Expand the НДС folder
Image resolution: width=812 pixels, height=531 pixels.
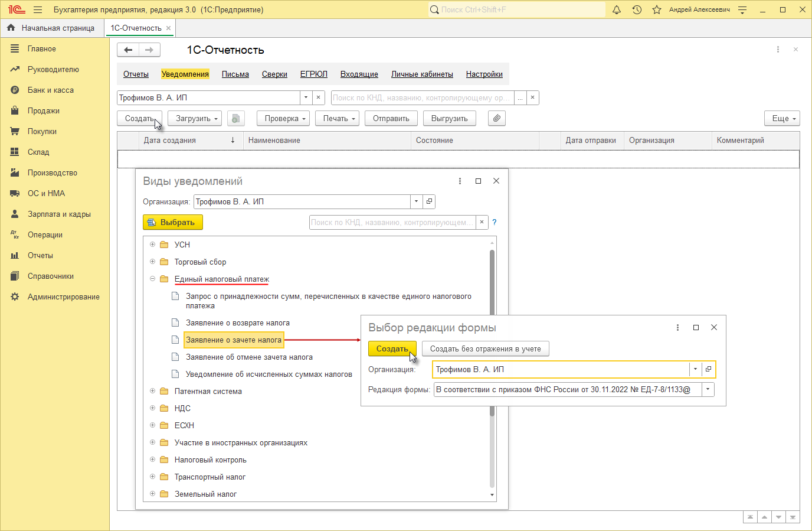153,408
